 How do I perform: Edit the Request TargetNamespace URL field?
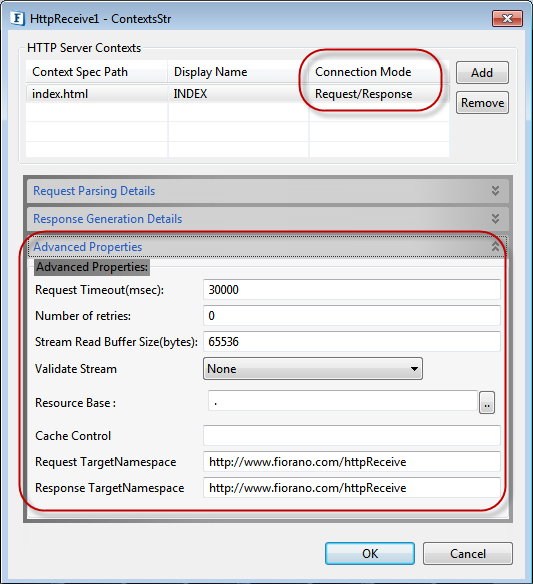coord(352,462)
